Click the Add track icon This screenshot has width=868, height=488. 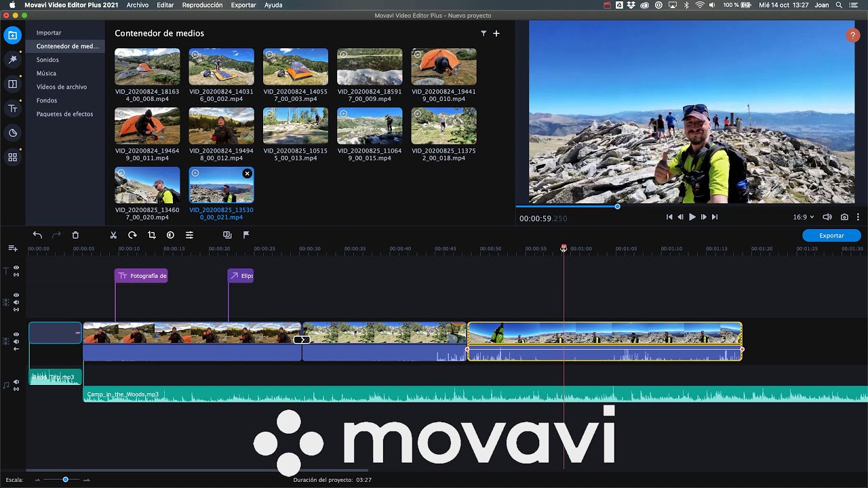[13, 249]
